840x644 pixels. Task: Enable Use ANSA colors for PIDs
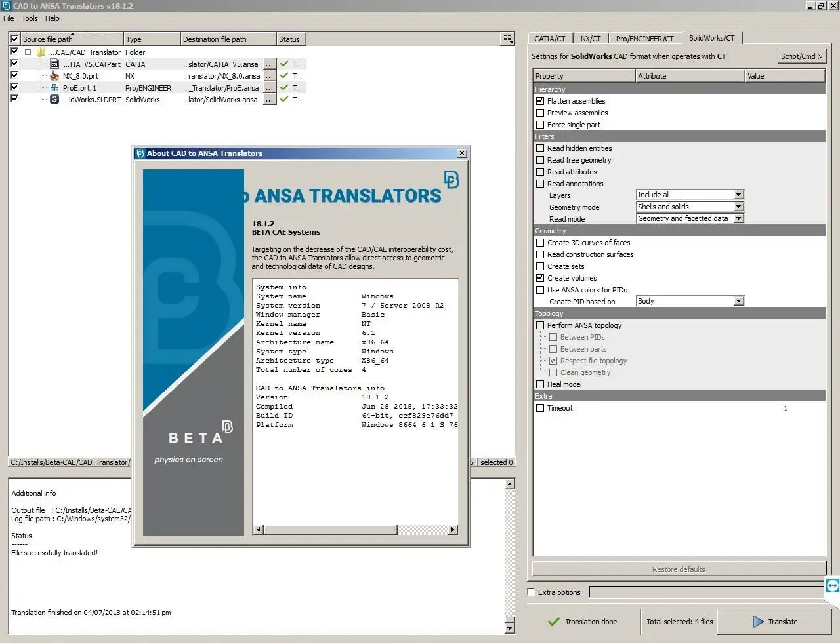pyautogui.click(x=540, y=290)
